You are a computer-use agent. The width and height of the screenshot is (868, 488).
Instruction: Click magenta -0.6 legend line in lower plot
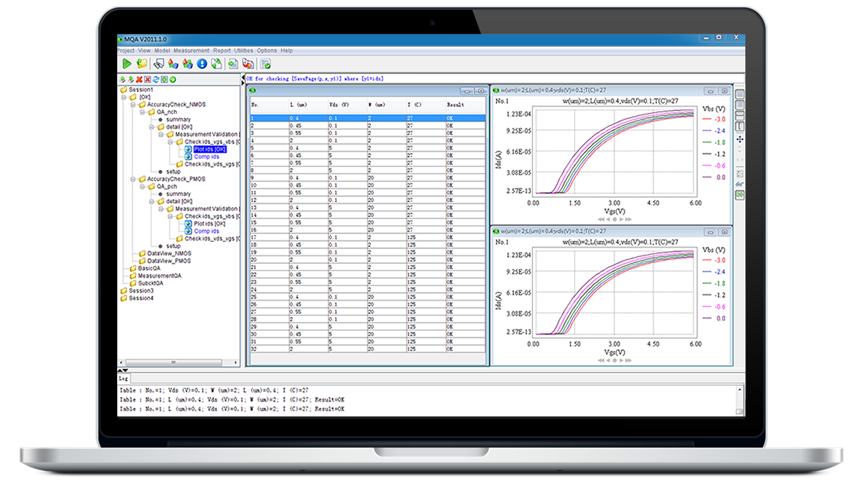(x=707, y=307)
